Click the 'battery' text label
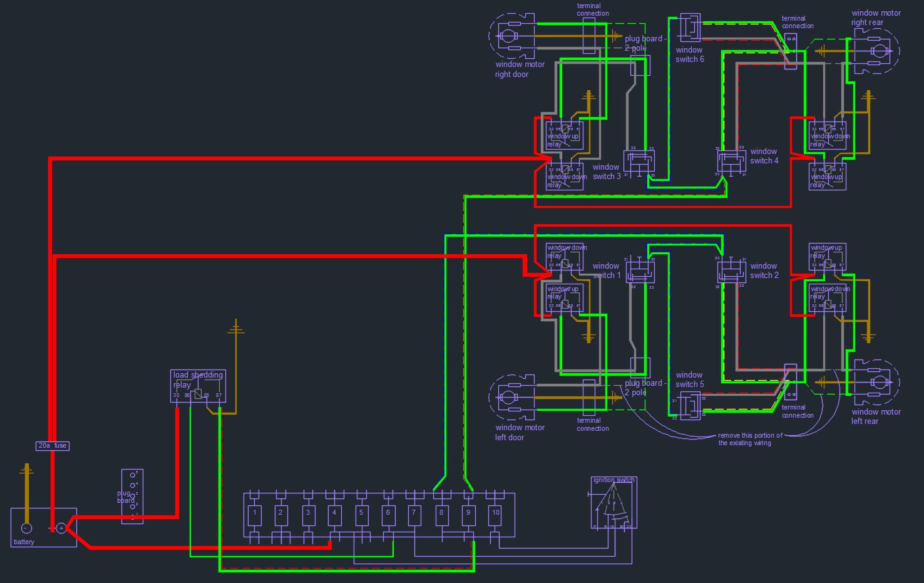This screenshot has width=924, height=583. pyautogui.click(x=24, y=542)
